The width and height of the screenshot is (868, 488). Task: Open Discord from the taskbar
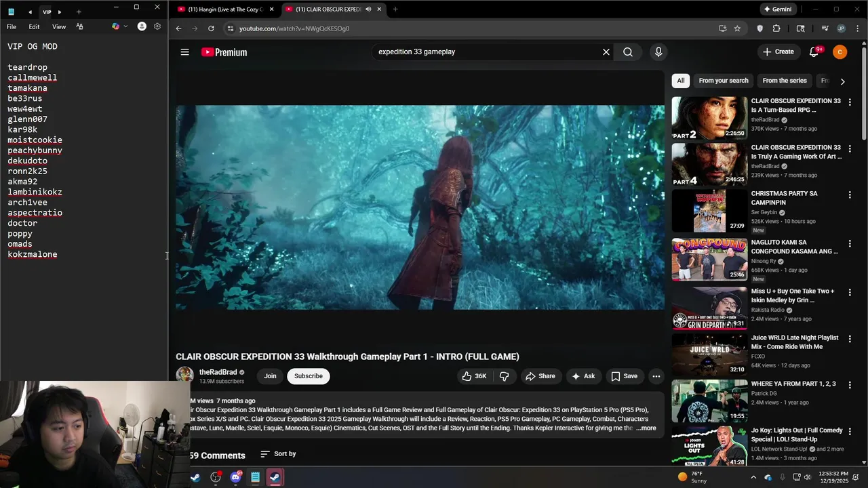click(x=235, y=477)
